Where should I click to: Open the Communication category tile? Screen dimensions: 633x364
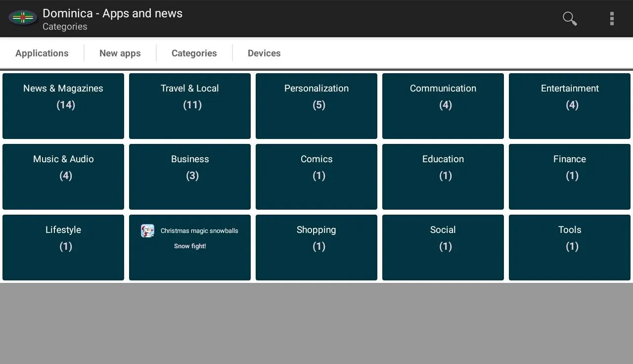443,106
